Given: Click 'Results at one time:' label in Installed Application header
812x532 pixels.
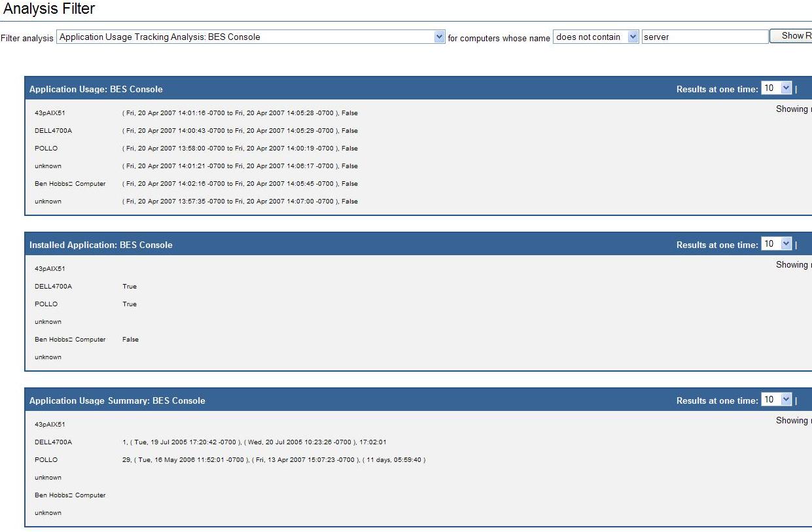Looking at the screenshot, I should click(x=717, y=245).
